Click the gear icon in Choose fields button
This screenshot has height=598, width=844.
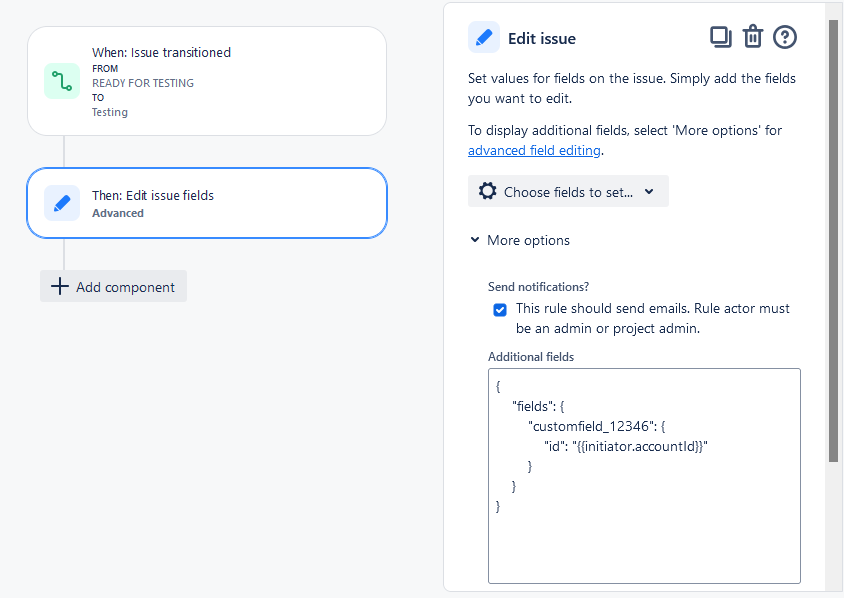(488, 191)
